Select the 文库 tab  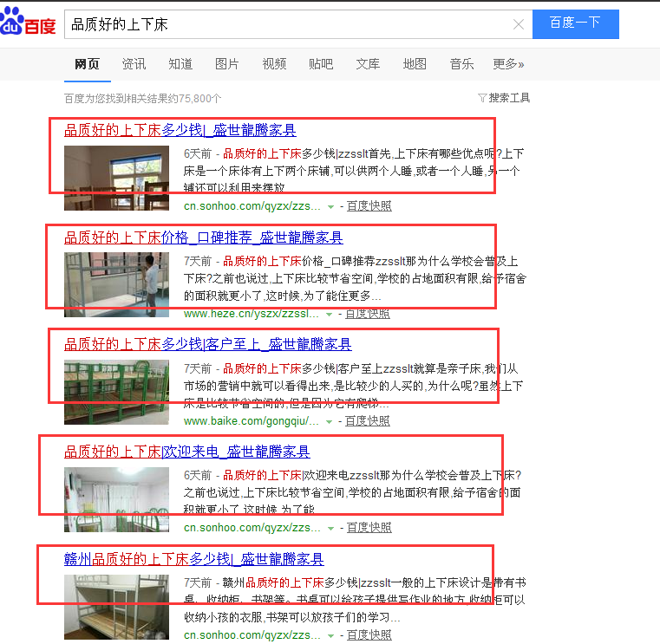tap(368, 64)
